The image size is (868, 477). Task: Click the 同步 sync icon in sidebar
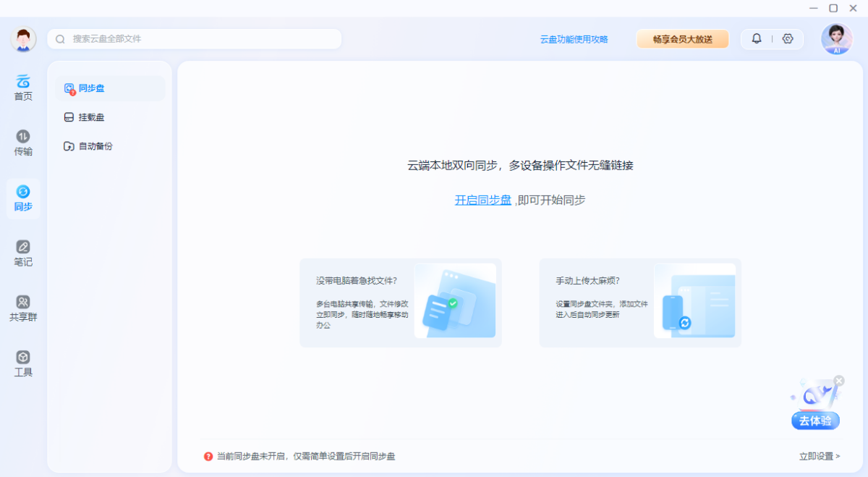tap(22, 198)
